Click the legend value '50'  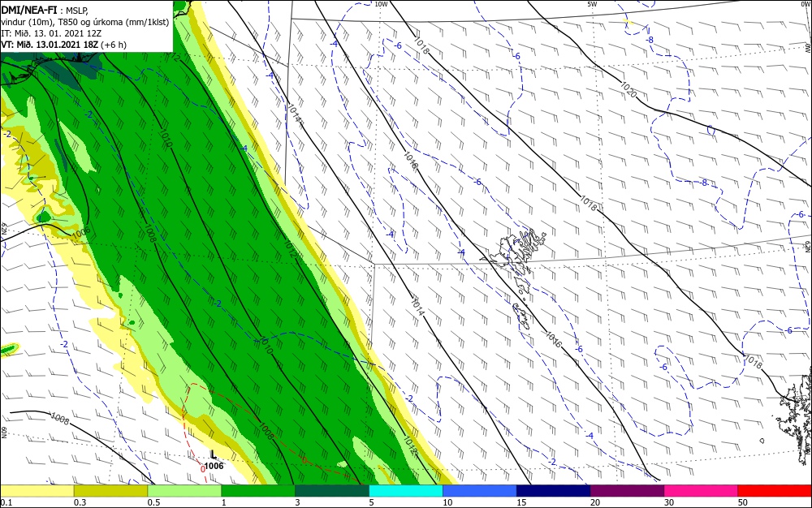coord(743,502)
